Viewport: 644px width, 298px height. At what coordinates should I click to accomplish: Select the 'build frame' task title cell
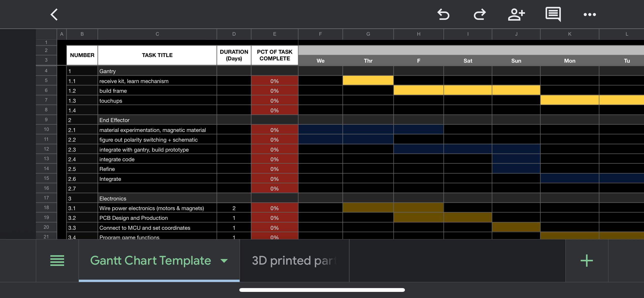[157, 91]
